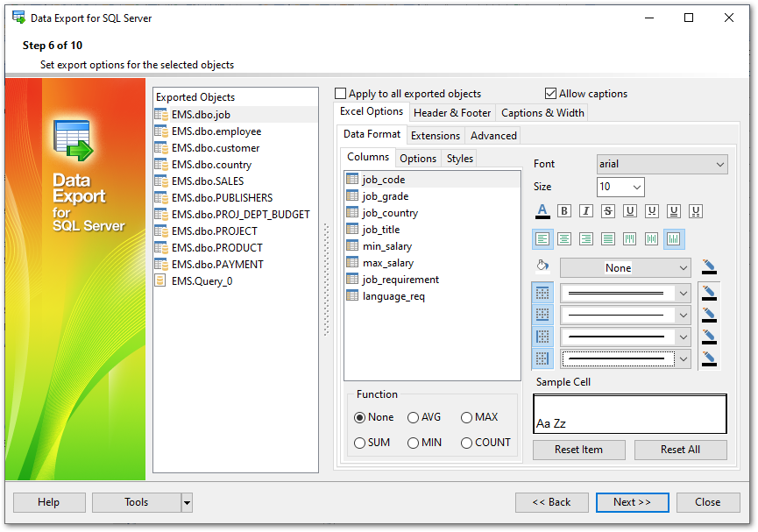Click the Help button

pos(49,502)
